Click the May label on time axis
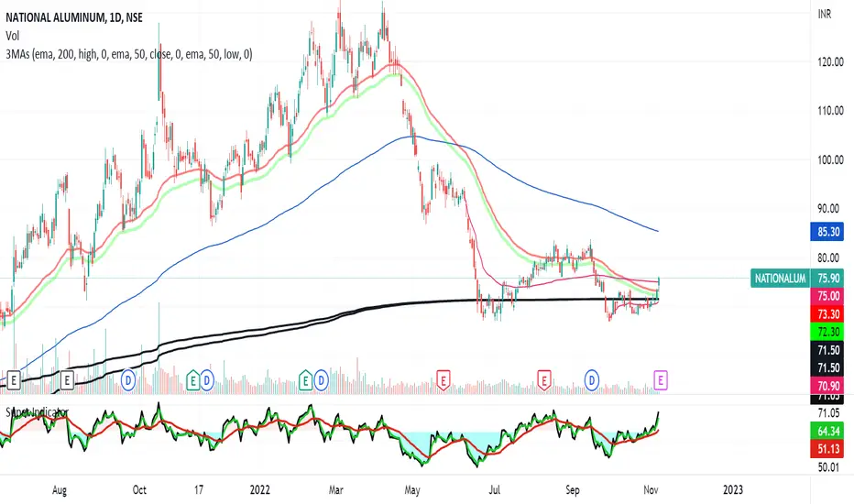The width and height of the screenshot is (854, 504). point(412,490)
